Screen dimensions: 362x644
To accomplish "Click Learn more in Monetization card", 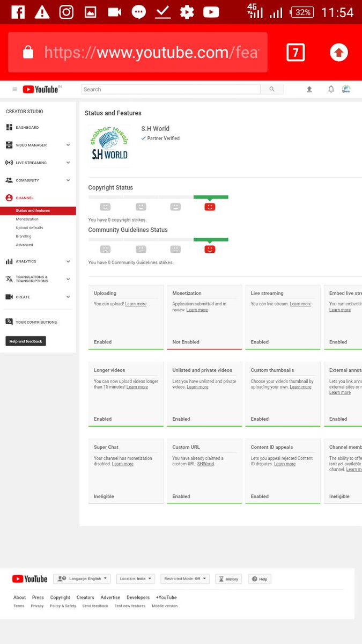I will coord(197,310).
